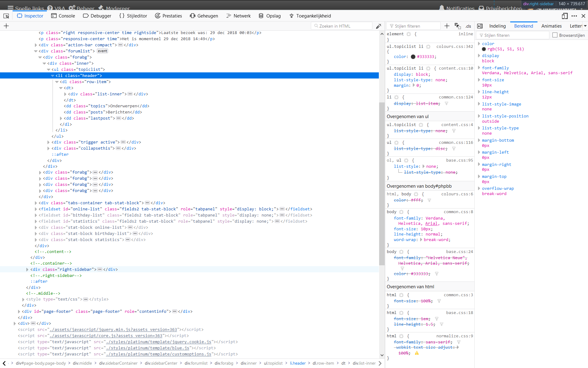Toggle the three-pane inspector layout icon
The height and width of the screenshot is (368, 588).
pyautogui.click(x=480, y=26)
